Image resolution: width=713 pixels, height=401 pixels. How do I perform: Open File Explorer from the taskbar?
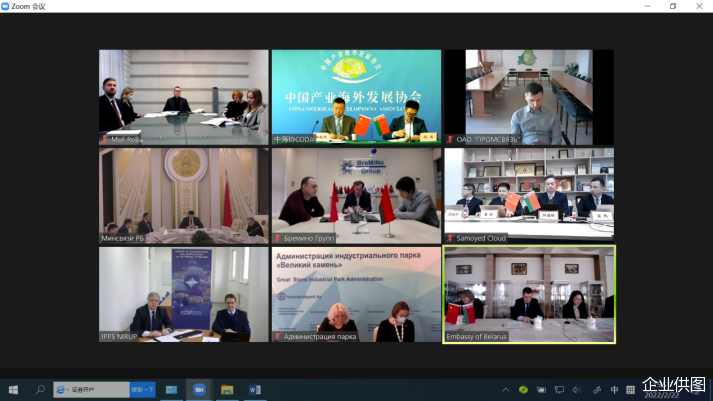(x=226, y=389)
